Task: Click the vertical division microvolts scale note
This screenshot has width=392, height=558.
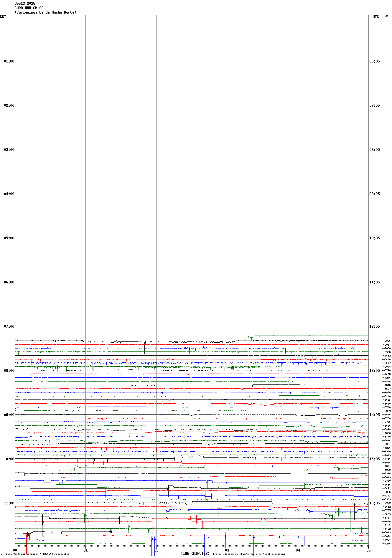Action: tap(37, 554)
